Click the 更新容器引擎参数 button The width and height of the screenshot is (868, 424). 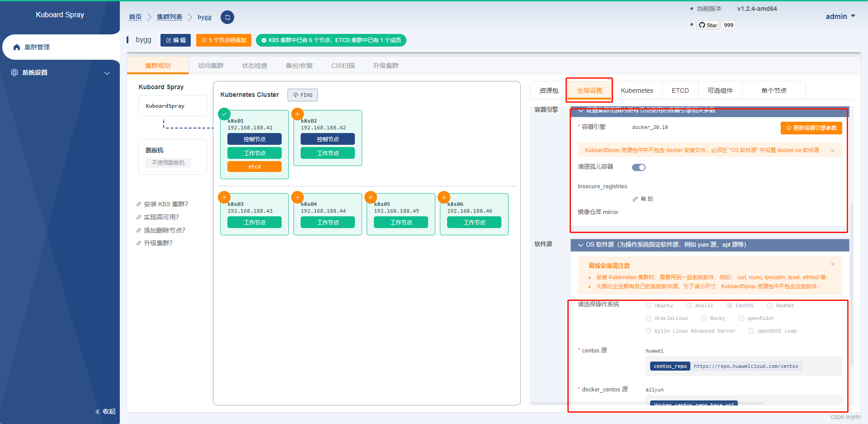click(811, 128)
